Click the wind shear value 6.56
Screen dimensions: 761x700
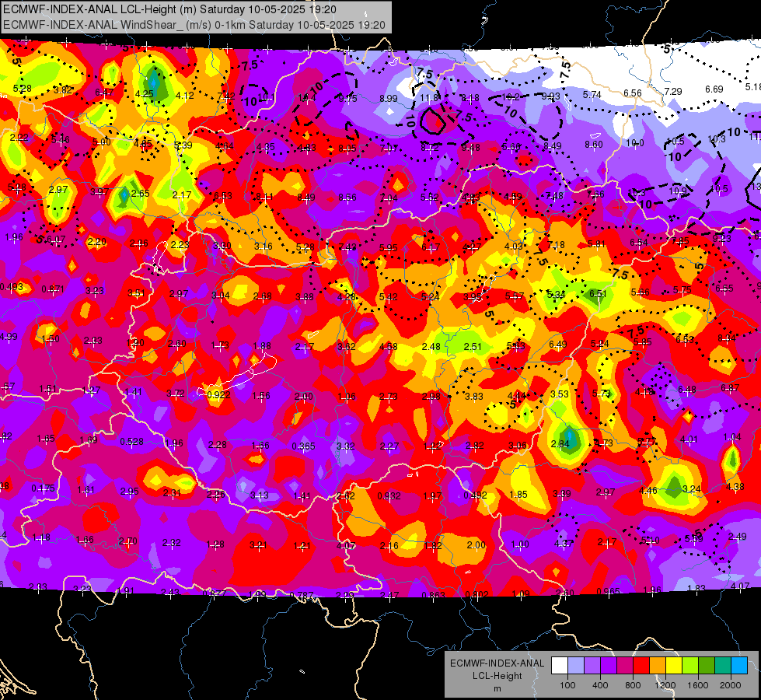633,93
